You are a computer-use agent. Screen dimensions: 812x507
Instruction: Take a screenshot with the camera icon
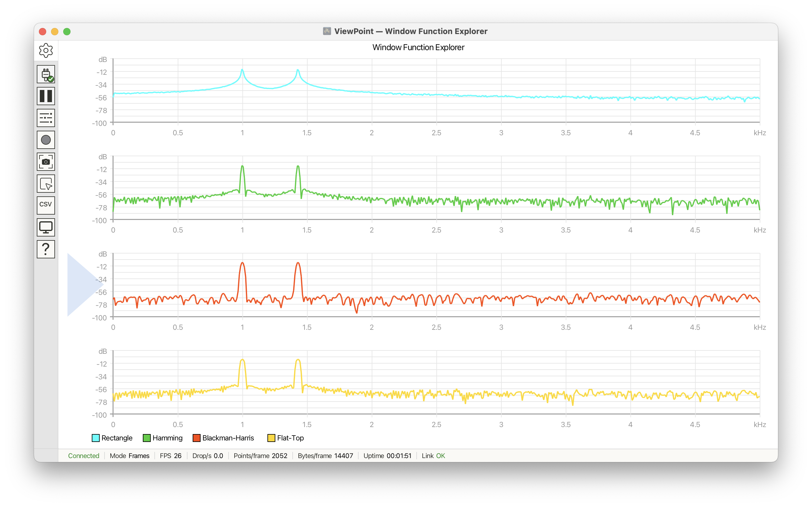click(x=46, y=162)
